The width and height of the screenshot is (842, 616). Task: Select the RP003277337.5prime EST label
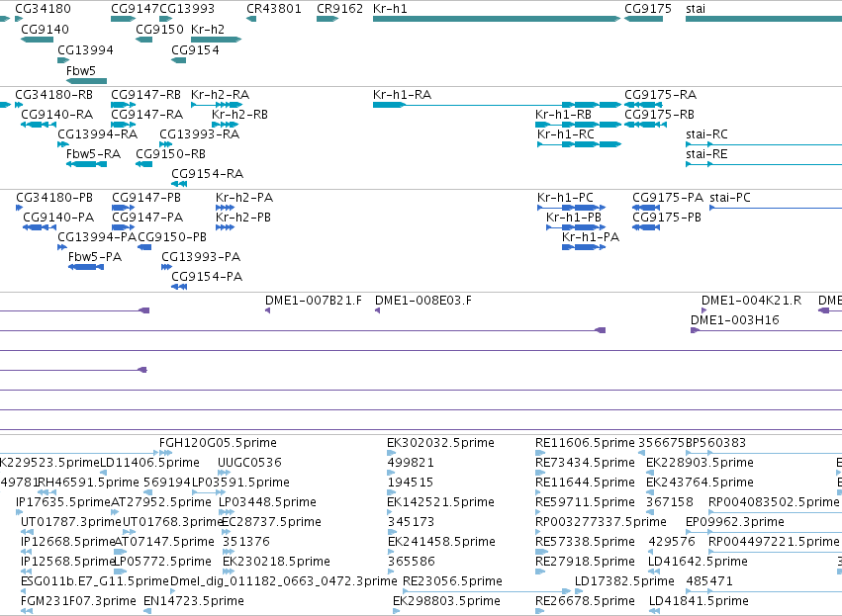601,522
